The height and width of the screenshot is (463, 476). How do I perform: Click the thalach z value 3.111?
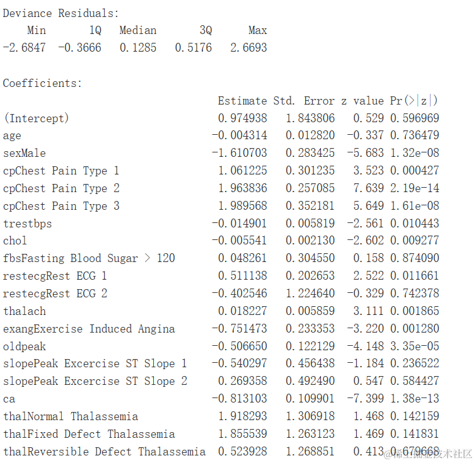[369, 311]
